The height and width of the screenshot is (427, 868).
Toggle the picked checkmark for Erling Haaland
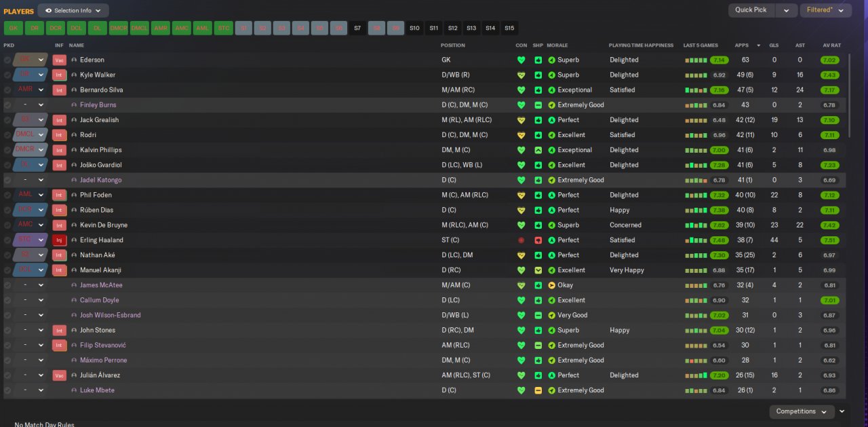click(x=7, y=240)
